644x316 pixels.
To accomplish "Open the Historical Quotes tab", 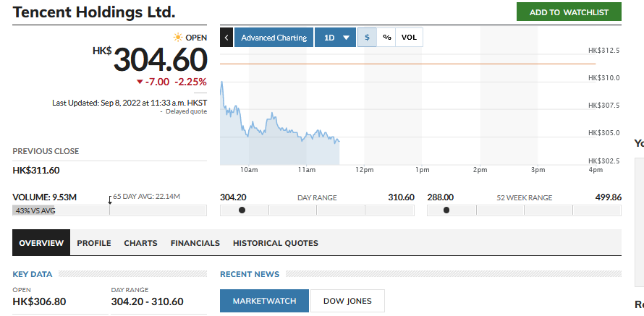I will point(276,243).
